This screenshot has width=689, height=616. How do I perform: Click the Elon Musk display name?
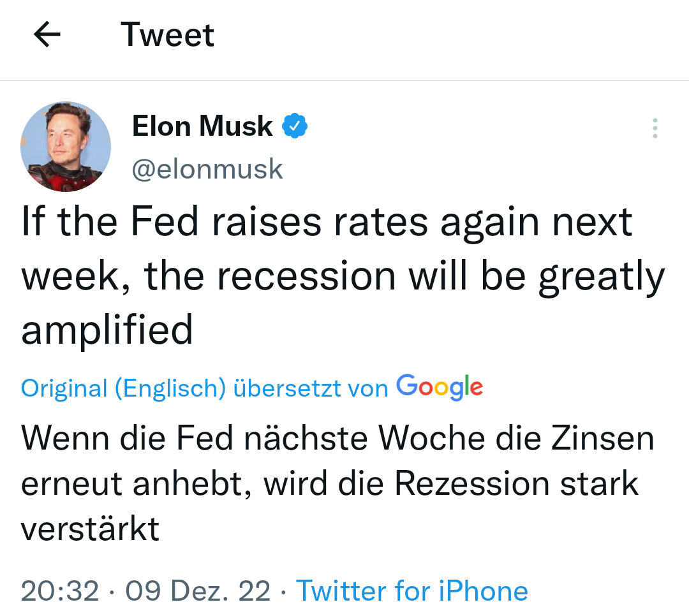click(x=202, y=126)
